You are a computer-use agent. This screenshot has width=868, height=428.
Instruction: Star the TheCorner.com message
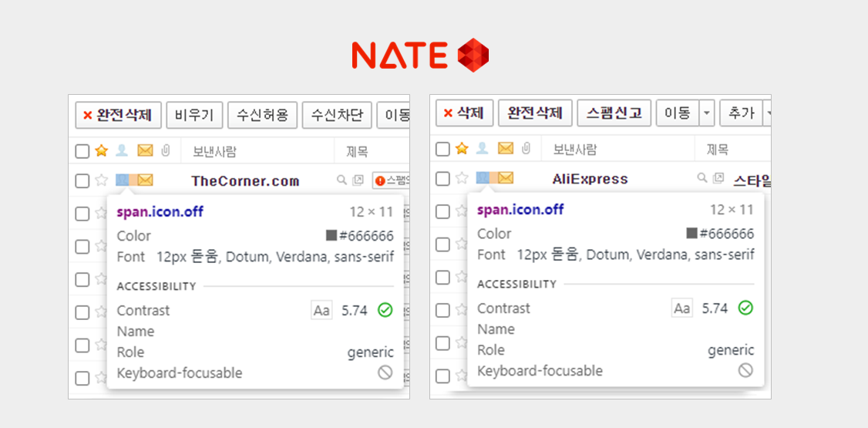(x=101, y=180)
